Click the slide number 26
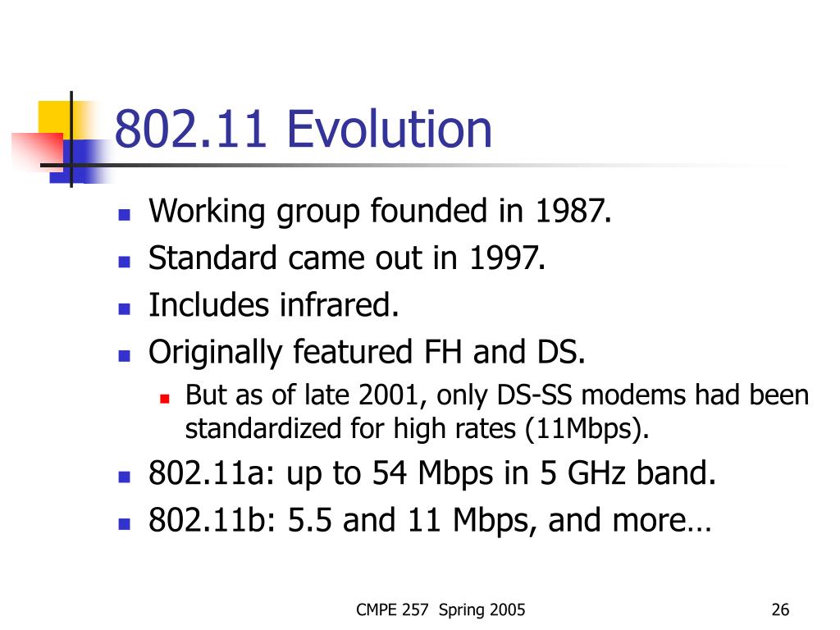Screen dimensions: 840x630 [780, 609]
